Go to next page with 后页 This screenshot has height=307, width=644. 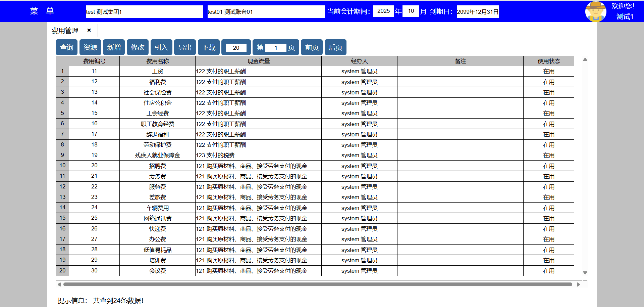pyautogui.click(x=335, y=47)
